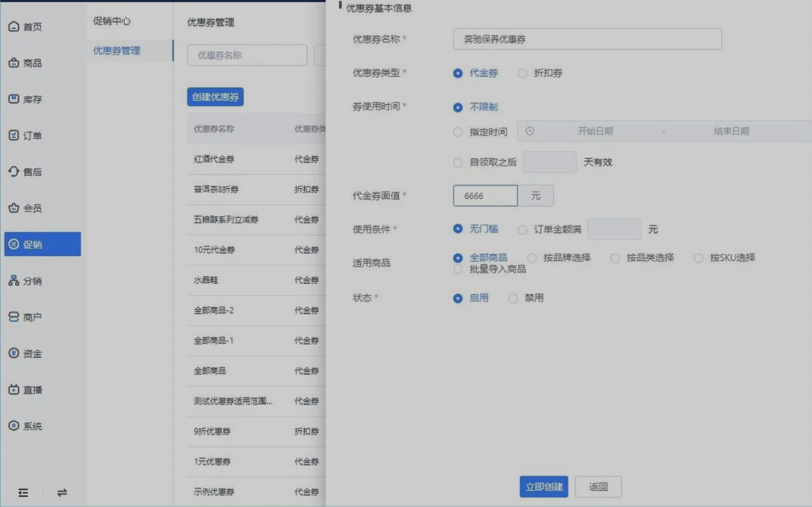Select 订单金额满 order amount condition
812x507 pixels.
[522, 230]
